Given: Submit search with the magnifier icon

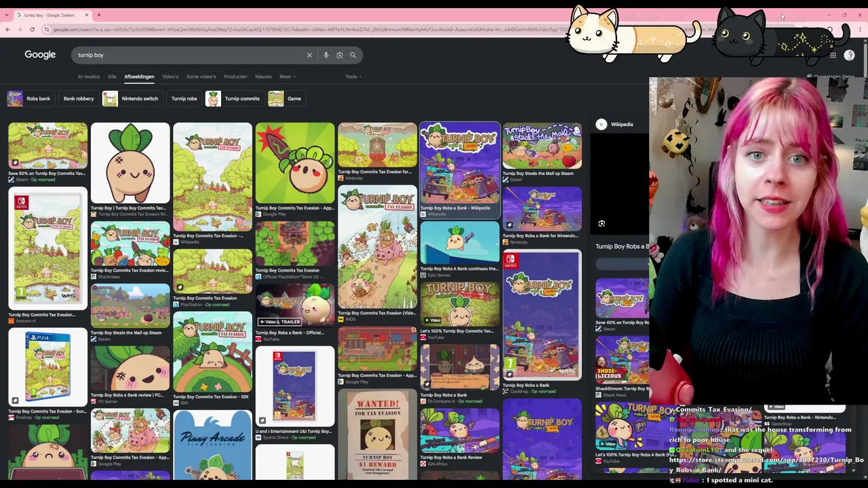Looking at the screenshot, I should tap(353, 55).
